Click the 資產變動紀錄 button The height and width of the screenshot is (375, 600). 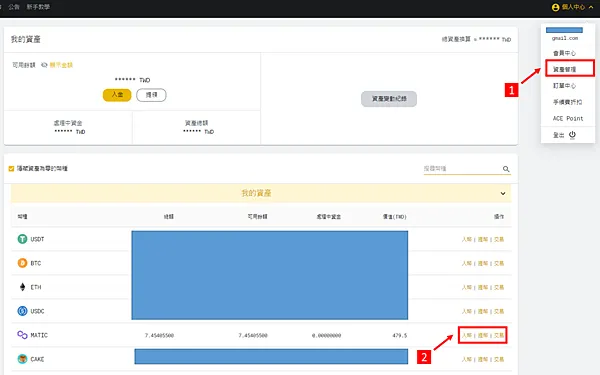coord(389,99)
